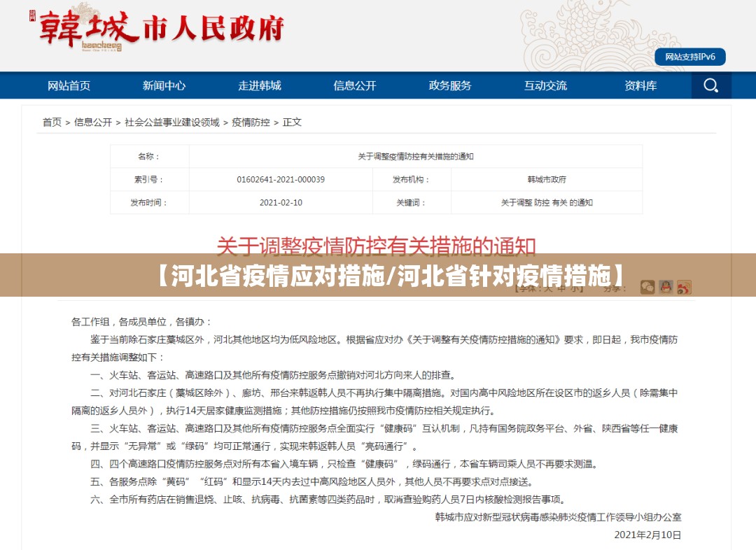Open the 网站首页 navigation menu item
The height and width of the screenshot is (550, 756).
click(69, 85)
